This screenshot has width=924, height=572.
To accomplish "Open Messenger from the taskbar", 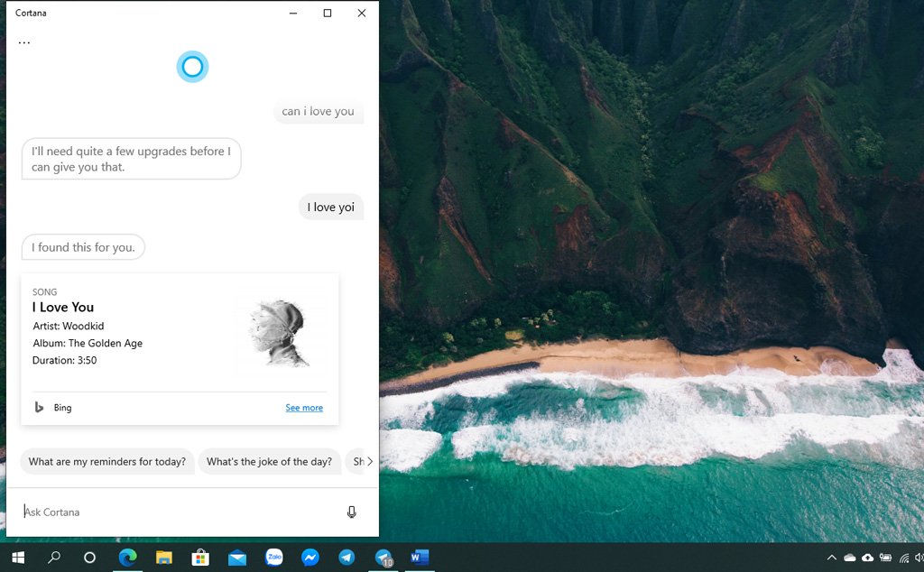I will [x=310, y=558].
